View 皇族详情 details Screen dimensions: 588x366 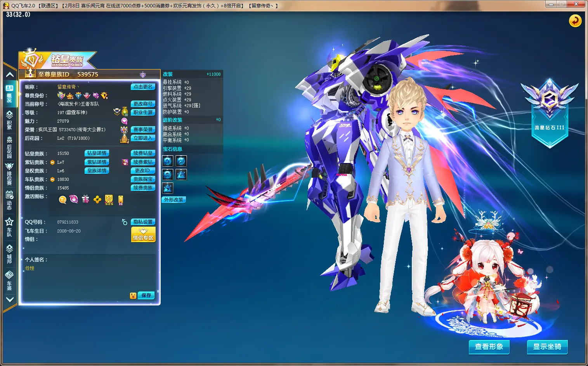(x=97, y=171)
